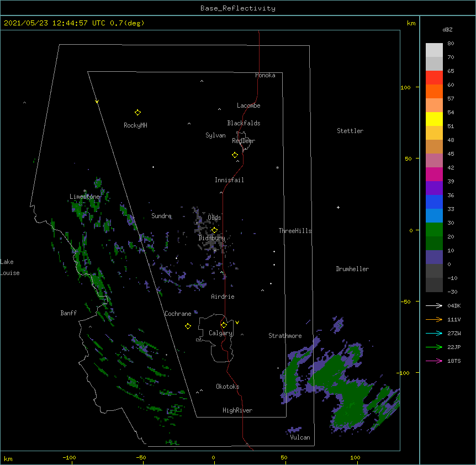Click the ThreeHills label
Image resolution: width=476 pixels, height=465 pixels.
click(295, 231)
